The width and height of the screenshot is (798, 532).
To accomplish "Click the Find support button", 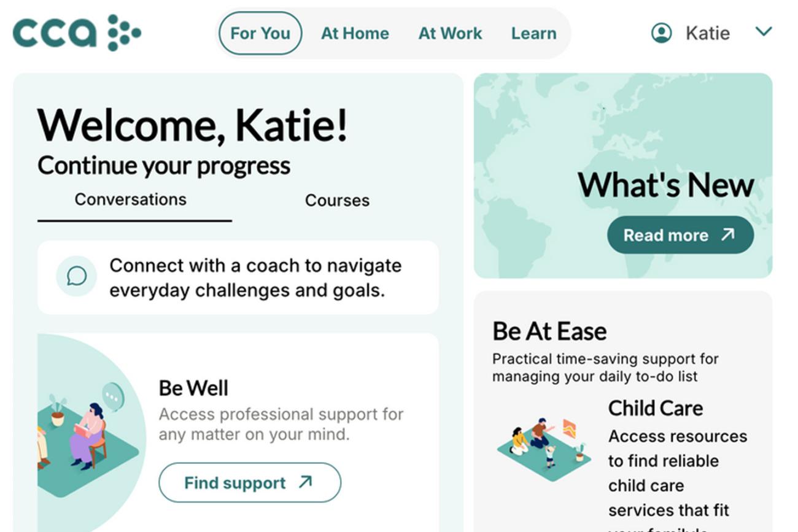I will coord(249,482).
